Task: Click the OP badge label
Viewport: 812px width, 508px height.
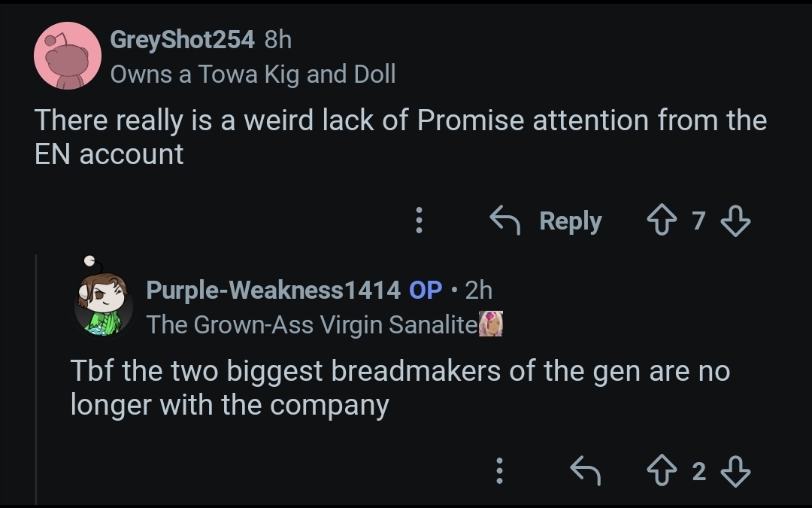Action: 425,290
